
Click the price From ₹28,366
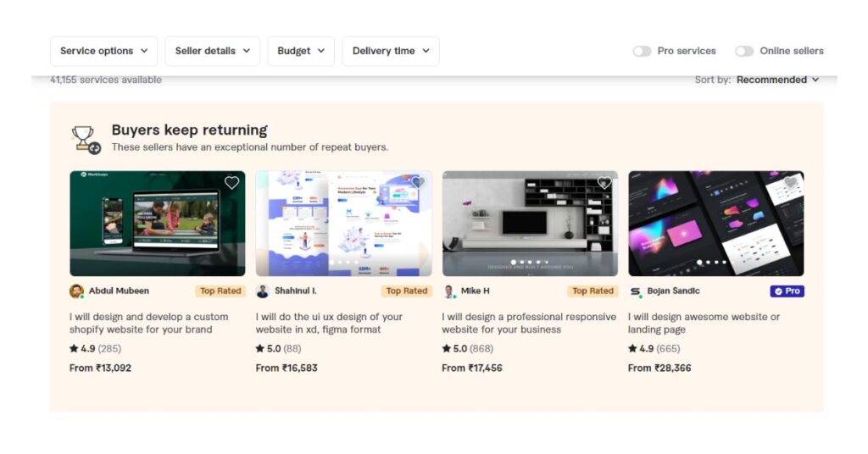659,368
